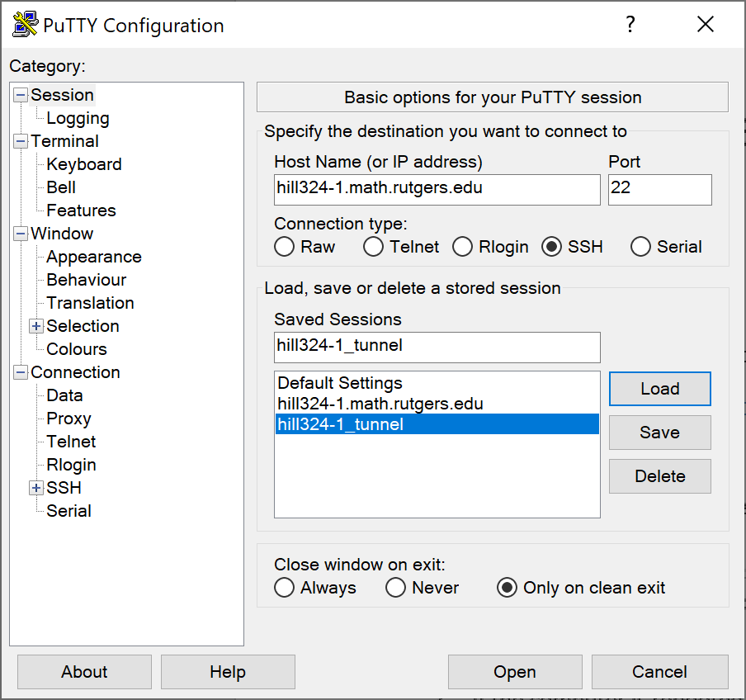Click the Open button
The height and width of the screenshot is (700, 746).
point(515,672)
